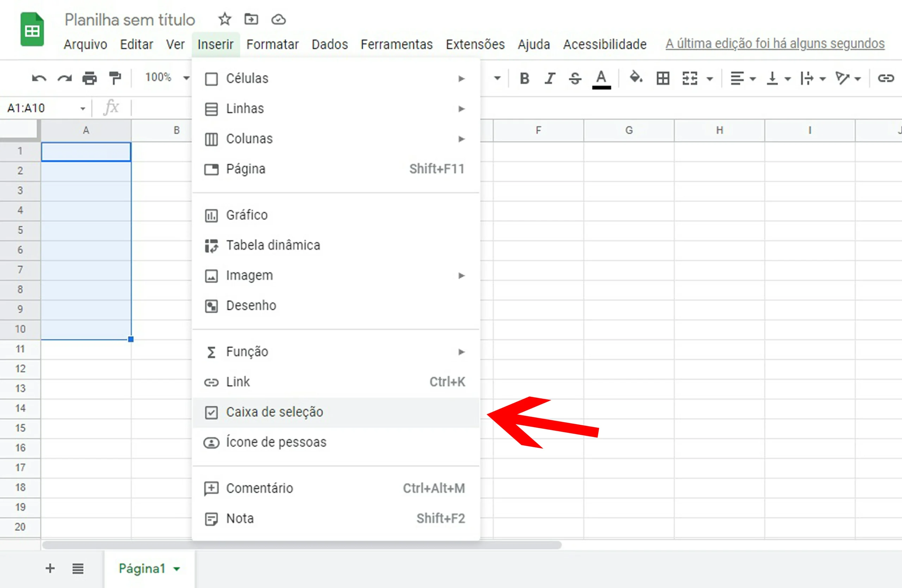902x588 pixels.
Task: Open the fill color paint bucket
Action: [636, 78]
